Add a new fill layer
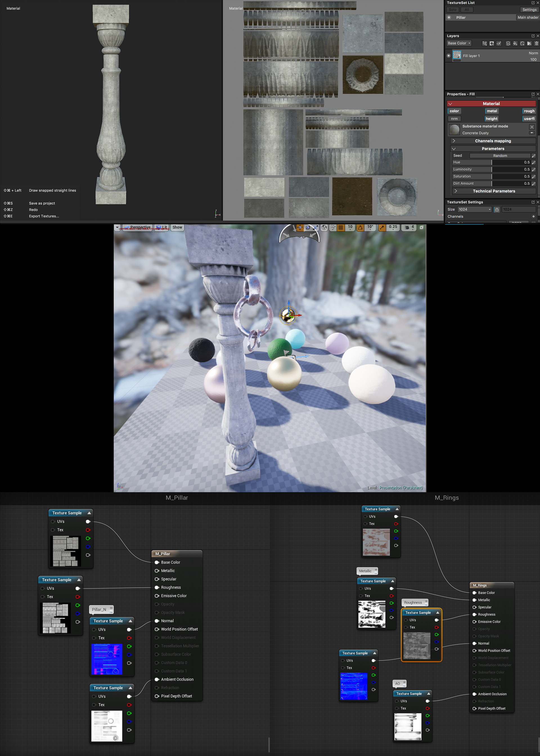This screenshot has height=756, width=540. click(x=515, y=43)
